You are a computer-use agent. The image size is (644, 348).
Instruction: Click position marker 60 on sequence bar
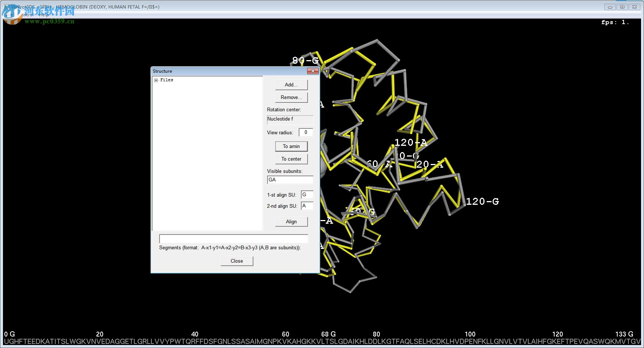point(286,334)
